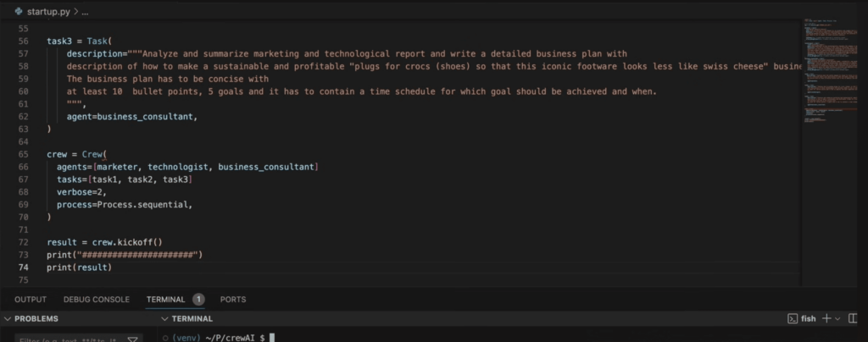Click the 'agents=[marketer, technologist, business_consultant]' line
Viewport: 868px width, 342px height.
[187, 167]
